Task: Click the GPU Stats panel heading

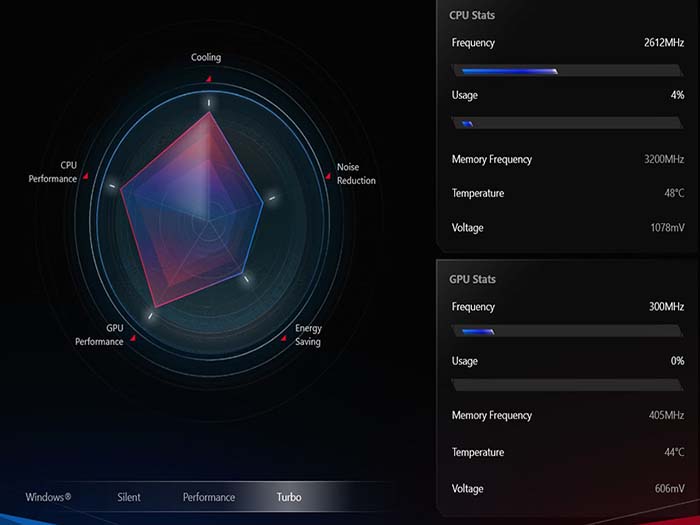Action: (x=472, y=279)
